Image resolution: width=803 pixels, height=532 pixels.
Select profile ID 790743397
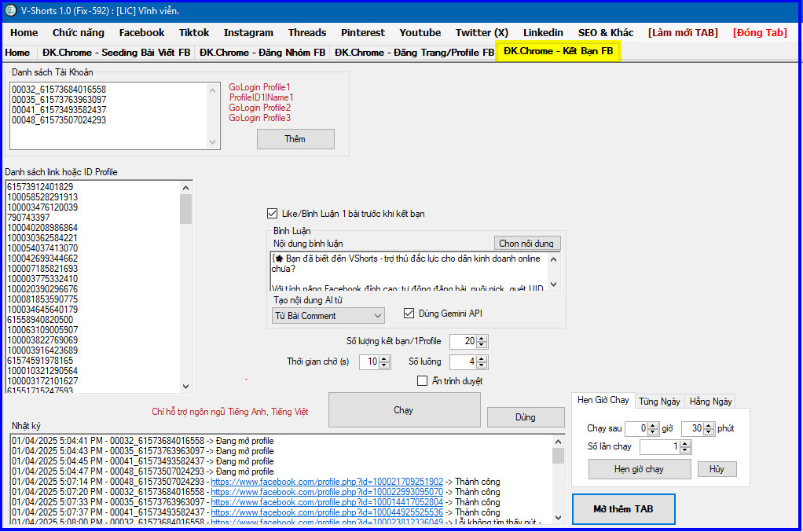[28, 218]
